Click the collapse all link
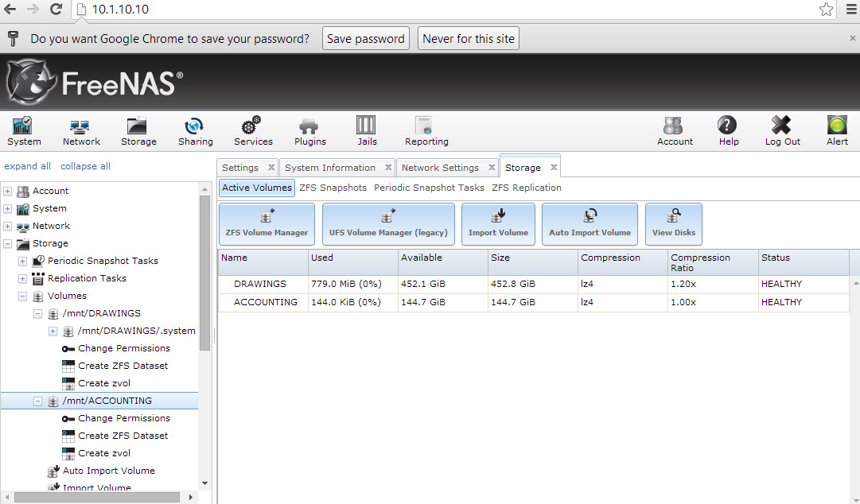Image resolution: width=860 pixels, height=504 pixels. pos(85,166)
